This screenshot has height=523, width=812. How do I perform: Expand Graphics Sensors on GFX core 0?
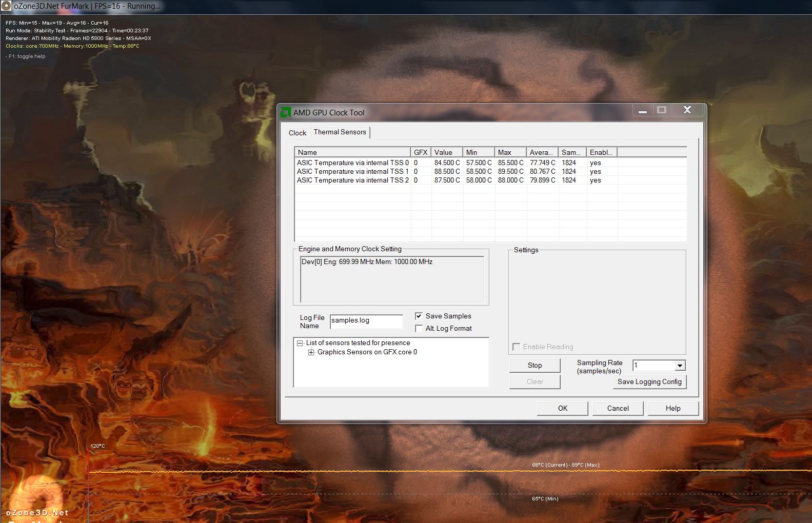click(x=311, y=352)
